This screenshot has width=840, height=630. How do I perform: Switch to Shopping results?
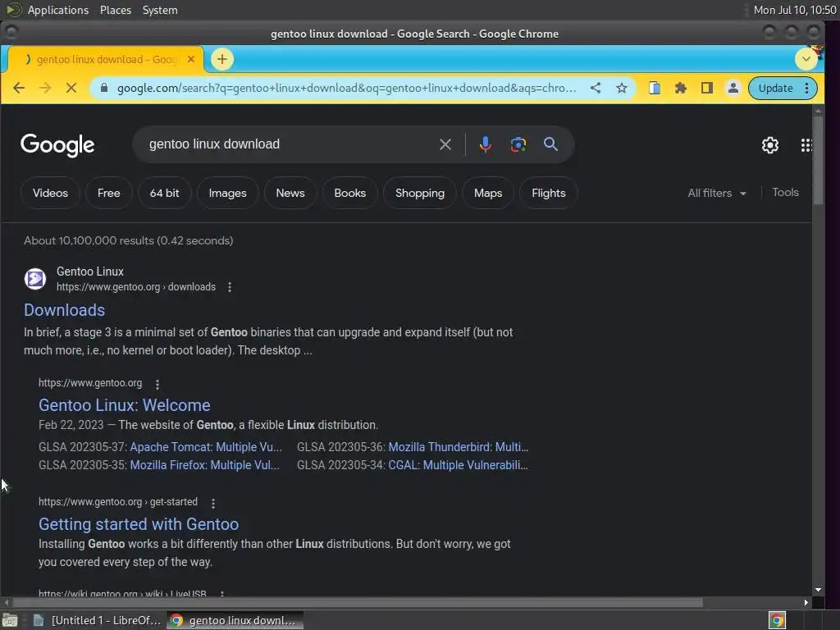tap(420, 193)
